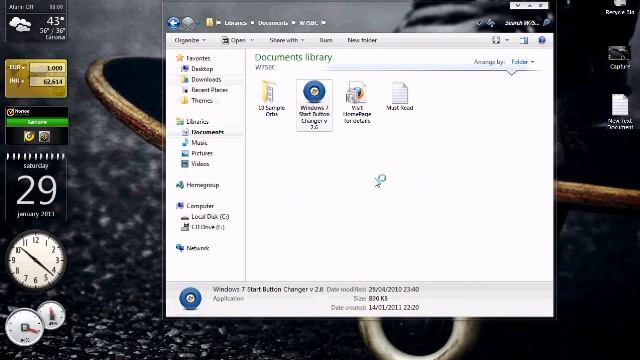Click the calendar gadget showing 29
The width and height of the screenshot is (640, 360).
click(36, 187)
